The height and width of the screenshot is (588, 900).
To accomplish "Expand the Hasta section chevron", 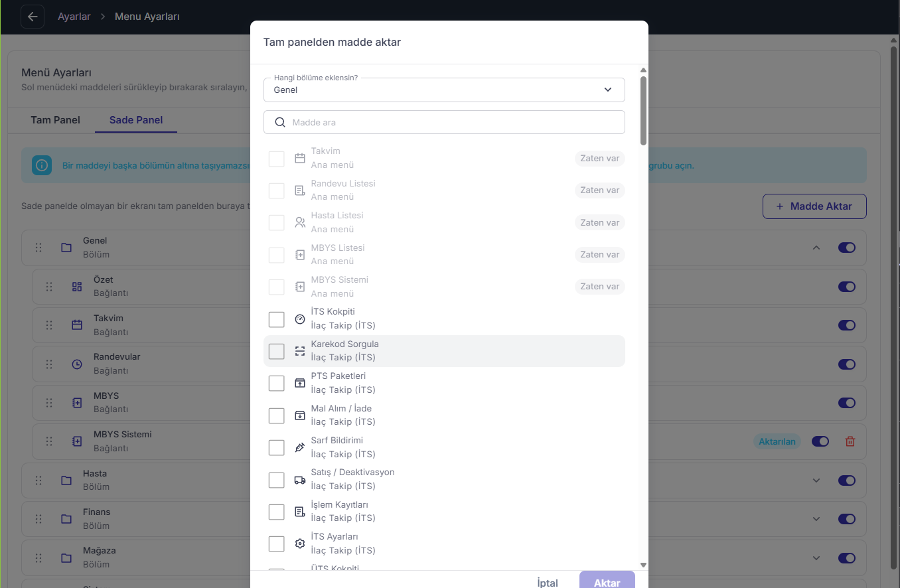I will [x=816, y=480].
